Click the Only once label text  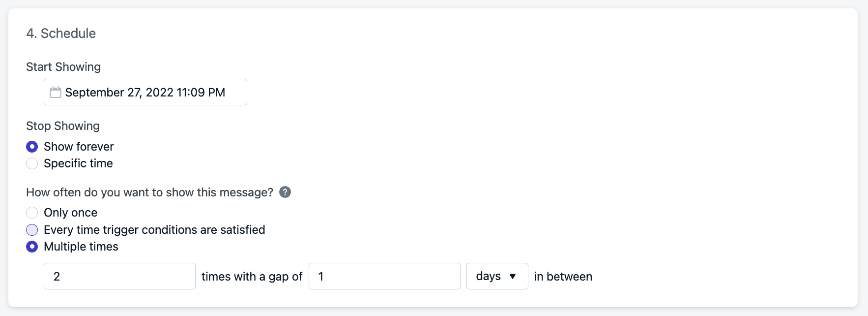point(70,213)
